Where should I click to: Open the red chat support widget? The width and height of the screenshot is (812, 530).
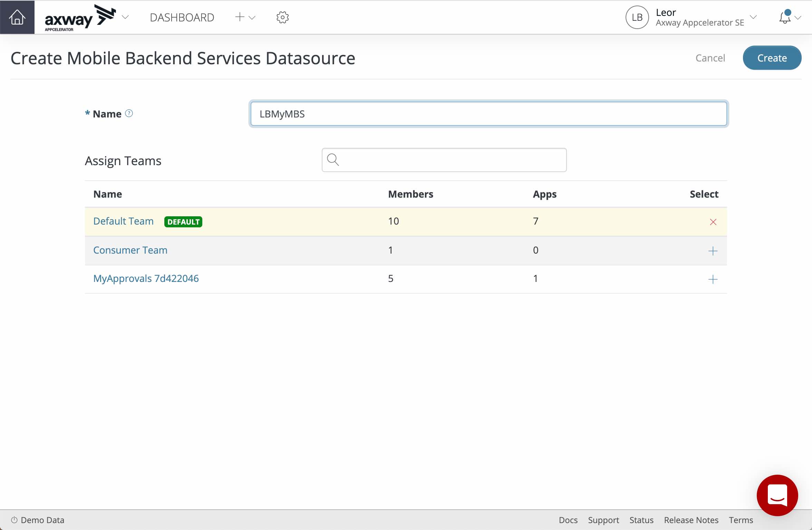(x=777, y=495)
